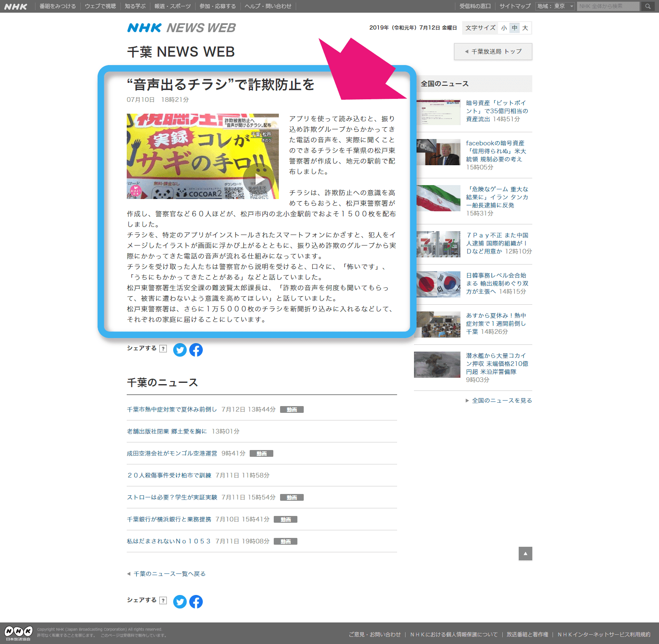Click the help question mark beside シェアする
The image size is (659, 644).
(x=163, y=349)
